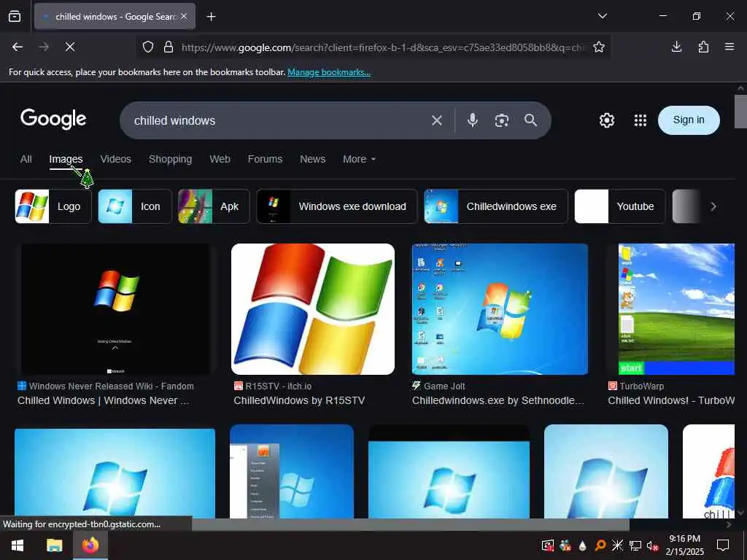Close the chilled windows tab

pos(184,16)
